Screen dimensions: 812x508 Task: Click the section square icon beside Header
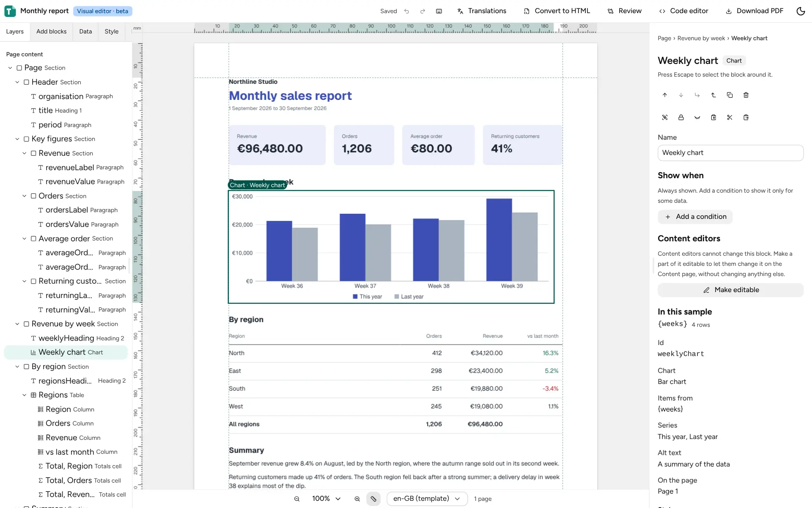tap(26, 82)
